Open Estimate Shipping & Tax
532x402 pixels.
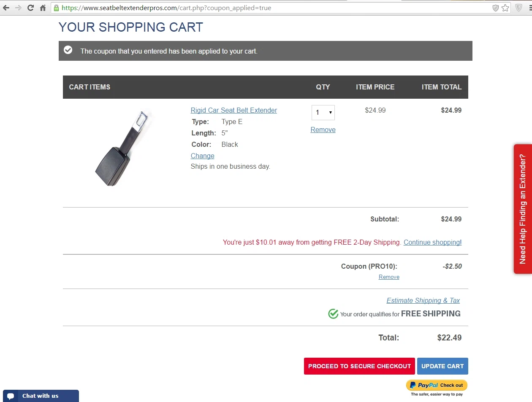point(423,300)
